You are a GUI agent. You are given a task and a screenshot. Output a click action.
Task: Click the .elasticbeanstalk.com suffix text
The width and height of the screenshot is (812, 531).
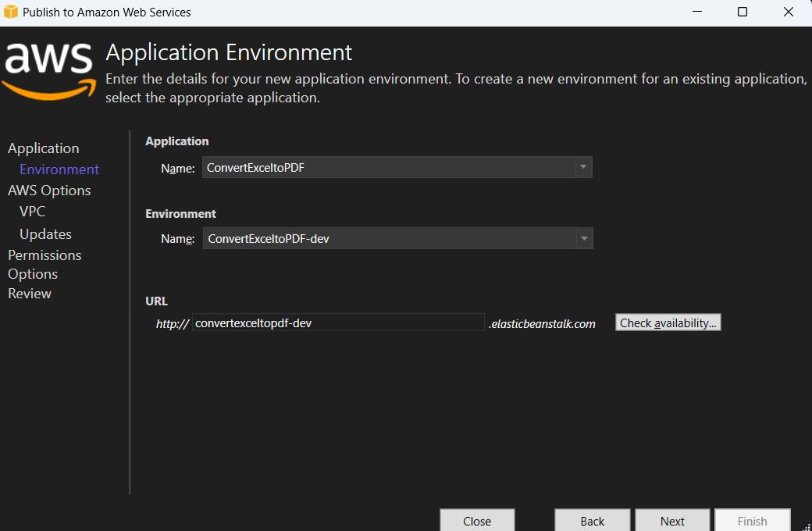tap(542, 324)
